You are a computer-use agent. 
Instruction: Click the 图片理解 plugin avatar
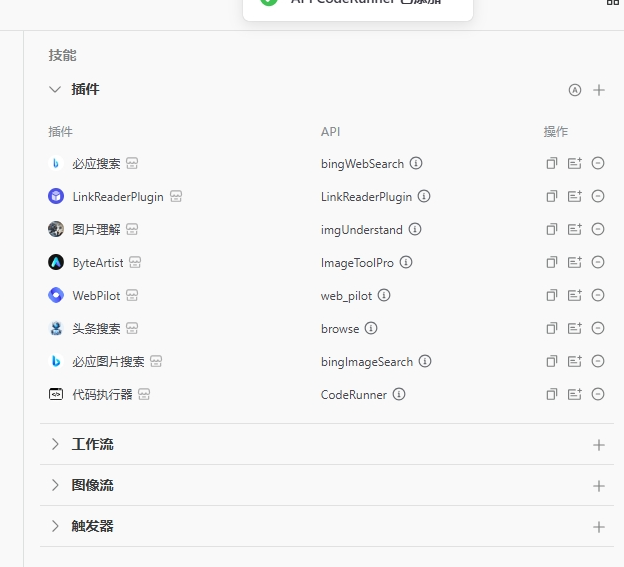pos(56,229)
